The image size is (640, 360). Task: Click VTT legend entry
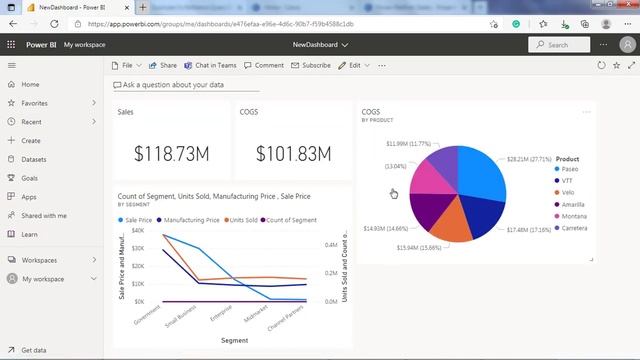[x=564, y=180]
